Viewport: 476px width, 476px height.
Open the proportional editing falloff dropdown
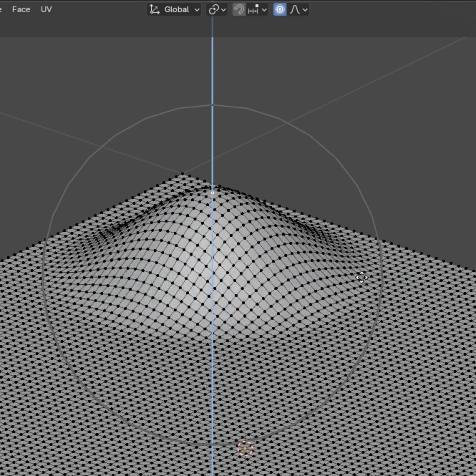pyautogui.click(x=298, y=10)
